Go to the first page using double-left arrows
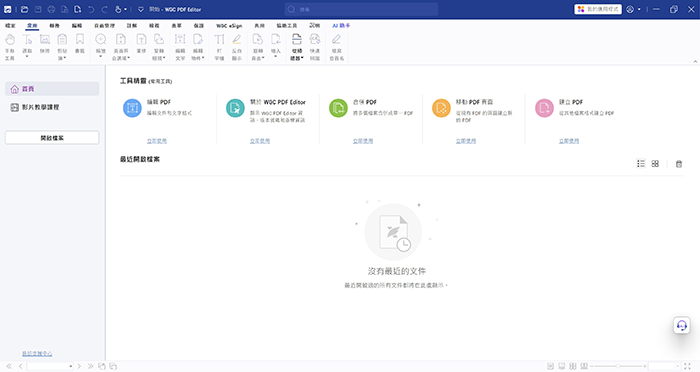The height and width of the screenshot is (372, 700). tap(9, 366)
